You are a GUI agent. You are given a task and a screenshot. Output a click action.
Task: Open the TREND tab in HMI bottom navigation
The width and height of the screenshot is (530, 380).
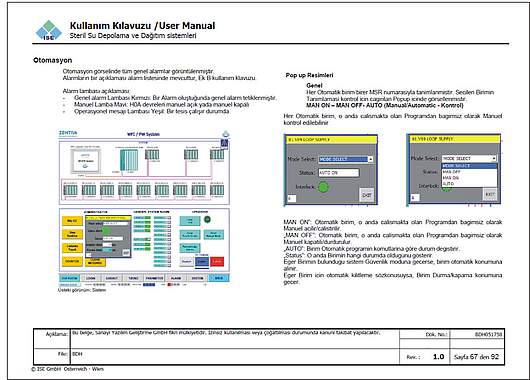click(x=133, y=278)
